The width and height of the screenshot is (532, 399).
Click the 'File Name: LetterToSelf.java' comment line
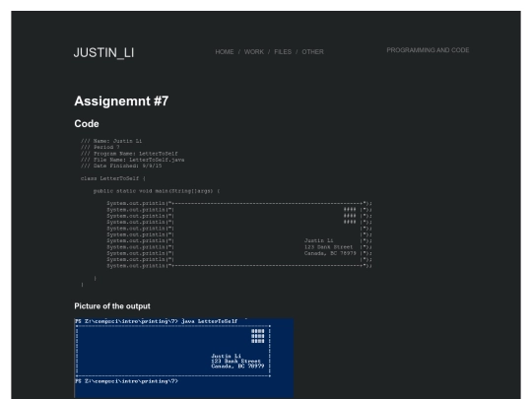(133, 160)
